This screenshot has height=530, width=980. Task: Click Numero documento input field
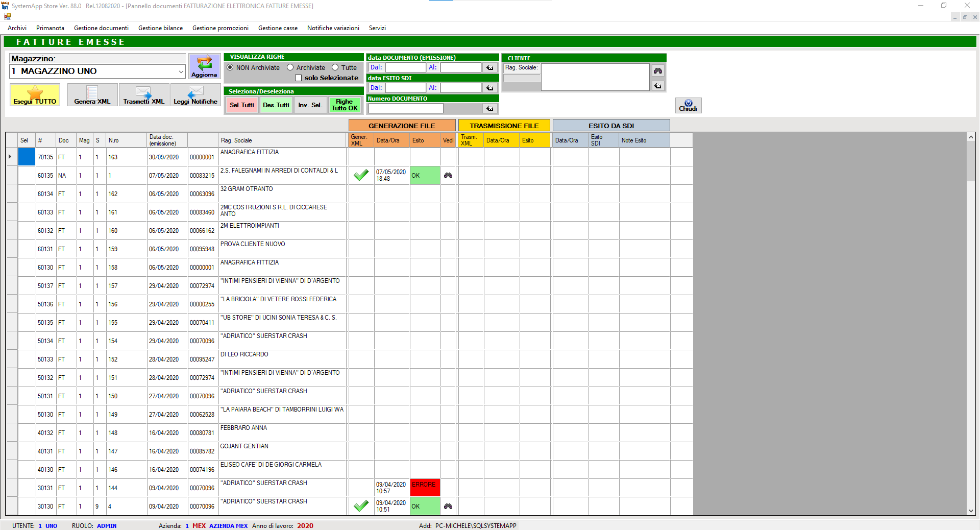tap(406, 108)
